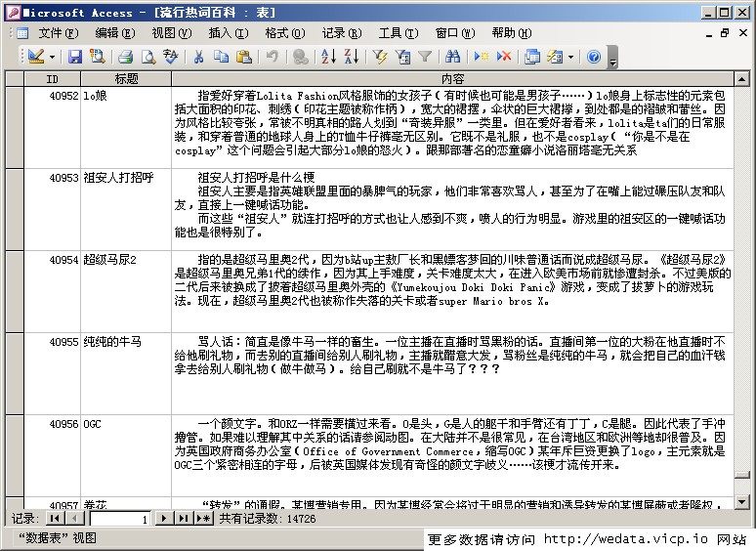The width and height of the screenshot is (756, 551).
Task: Go to the next record button
Action: (x=164, y=518)
